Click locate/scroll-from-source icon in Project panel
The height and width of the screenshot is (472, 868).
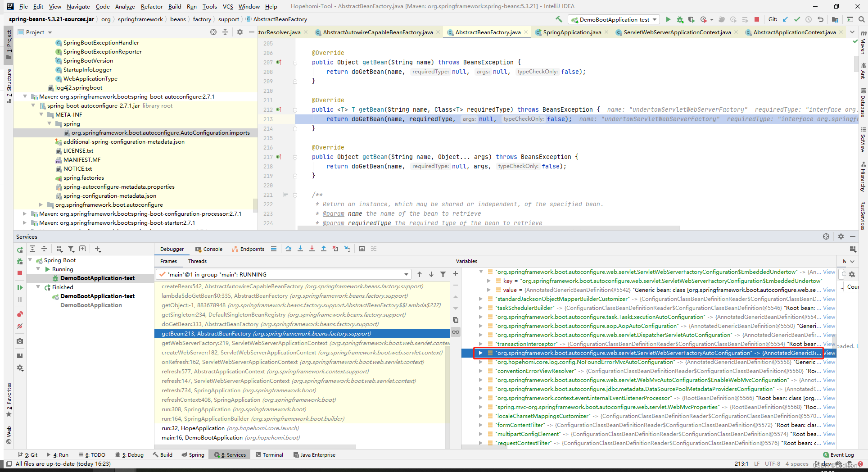pyautogui.click(x=213, y=32)
